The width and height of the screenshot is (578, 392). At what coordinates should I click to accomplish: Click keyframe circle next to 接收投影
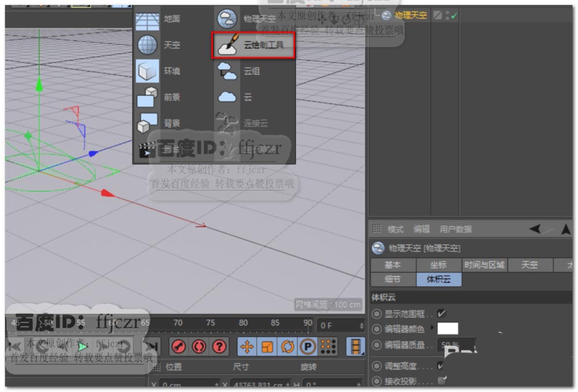(x=376, y=381)
